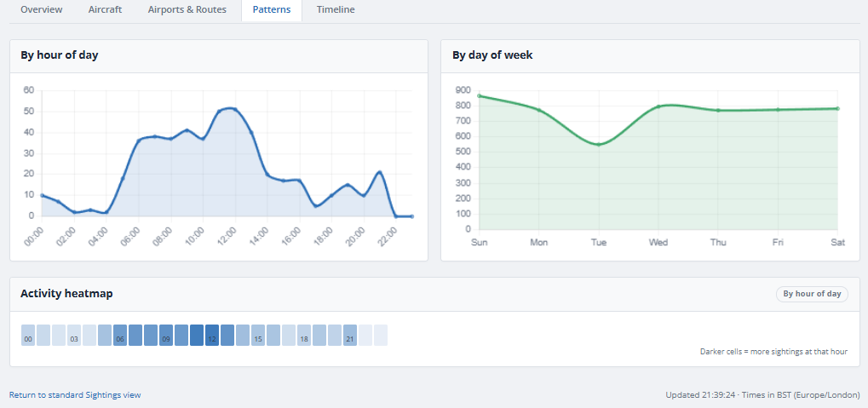
Task: Click the 21:00 peak point on hourly chart
Action: (x=380, y=172)
